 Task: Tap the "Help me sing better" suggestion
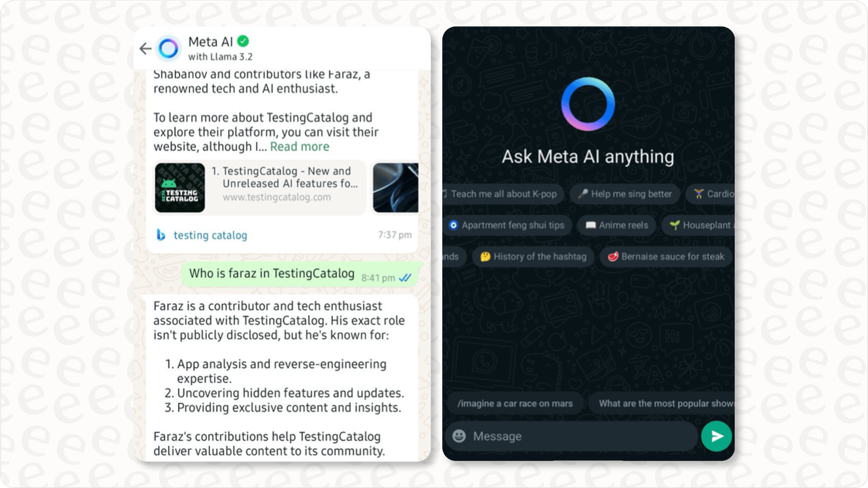click(625, 194)
